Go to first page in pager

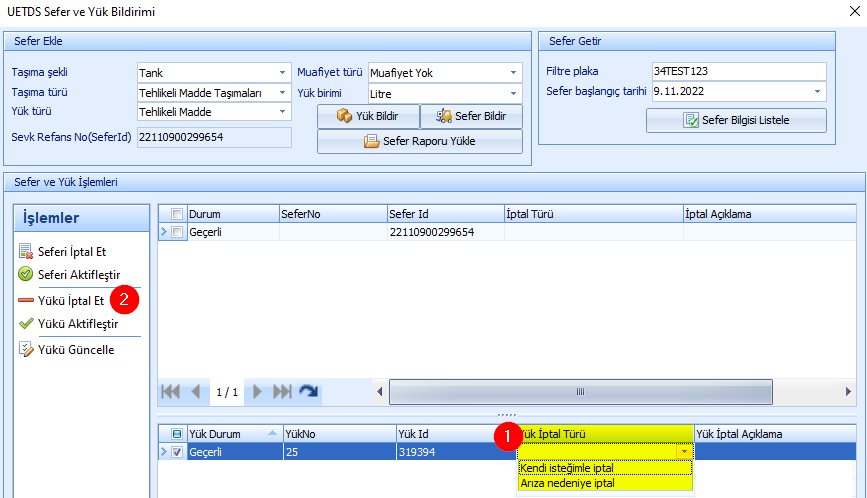tap(172, 392)
